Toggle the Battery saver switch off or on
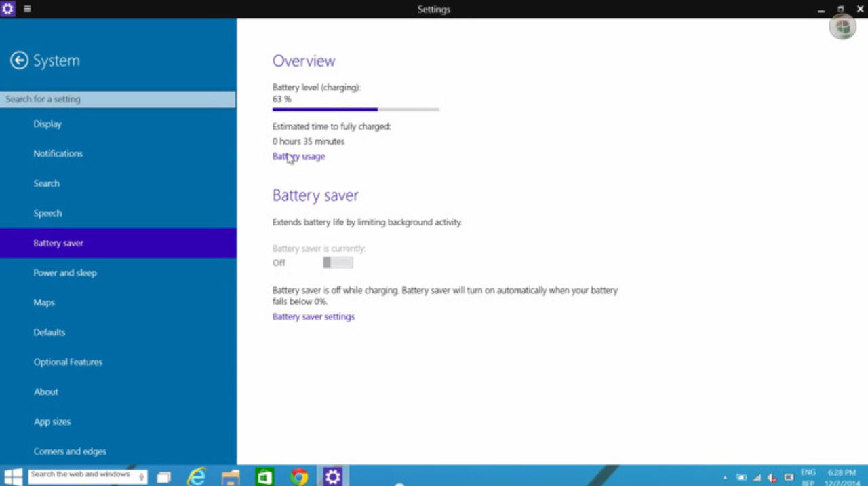 [338, 263]
